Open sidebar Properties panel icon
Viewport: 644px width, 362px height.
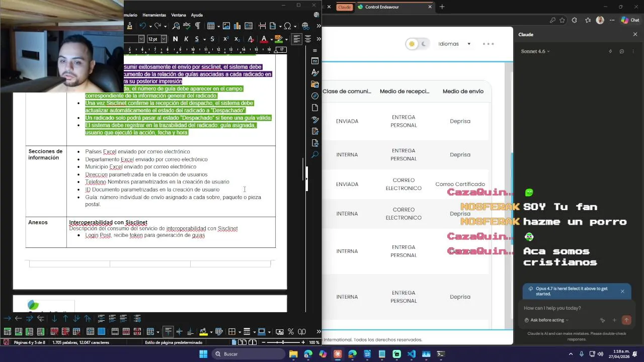(315, 61)
